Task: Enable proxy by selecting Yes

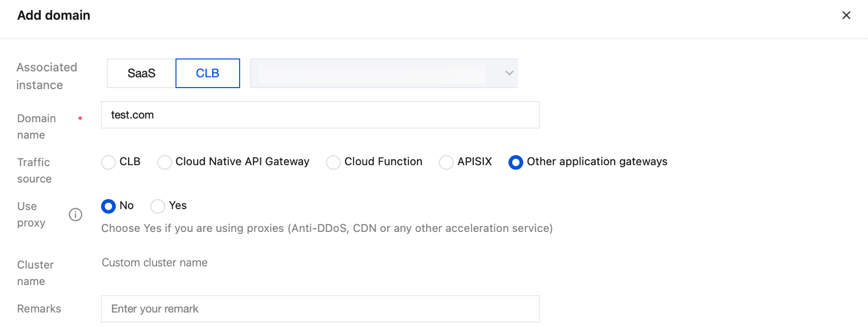Action: (158, 206)
